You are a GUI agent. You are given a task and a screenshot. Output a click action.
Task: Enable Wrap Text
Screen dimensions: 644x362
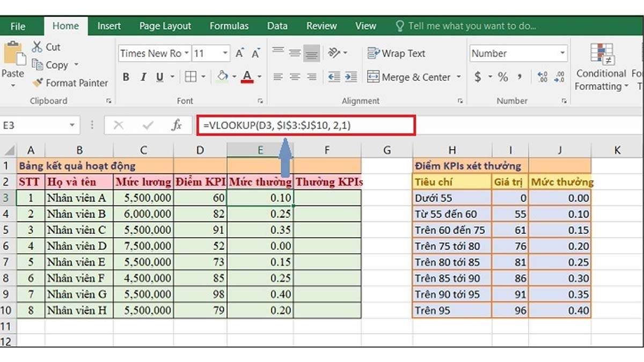(x=397, y=53)
